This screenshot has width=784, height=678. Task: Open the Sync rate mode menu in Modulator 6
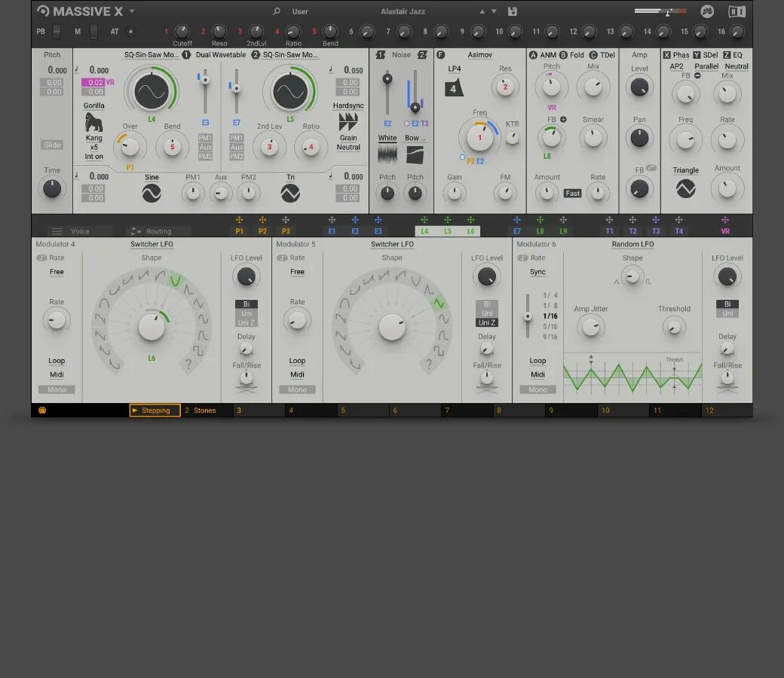coord(537,272)
